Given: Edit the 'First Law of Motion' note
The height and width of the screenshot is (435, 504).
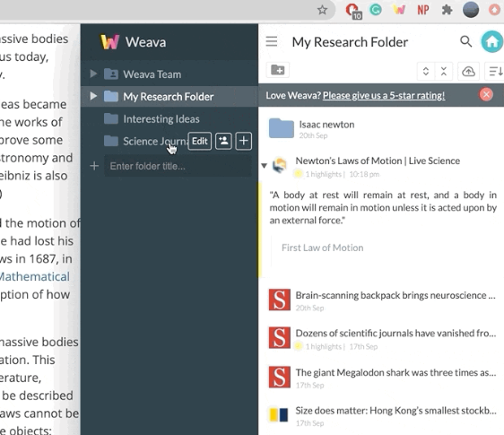Looking at the screenshot, I should (x=322, y=248).
